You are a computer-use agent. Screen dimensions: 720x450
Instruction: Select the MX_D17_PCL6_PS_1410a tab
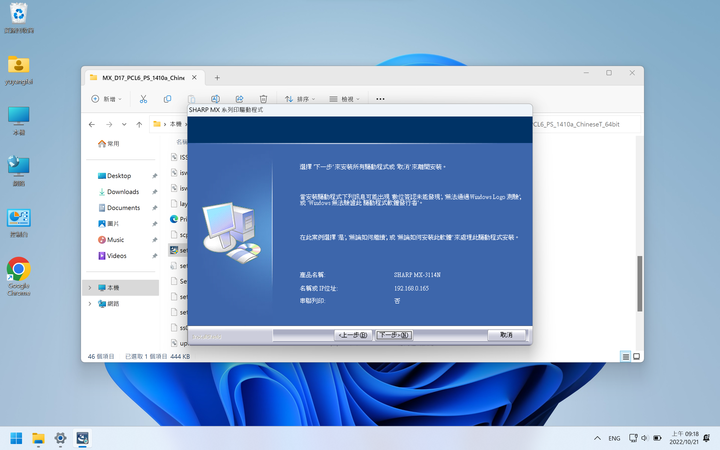tap(143, 78)
